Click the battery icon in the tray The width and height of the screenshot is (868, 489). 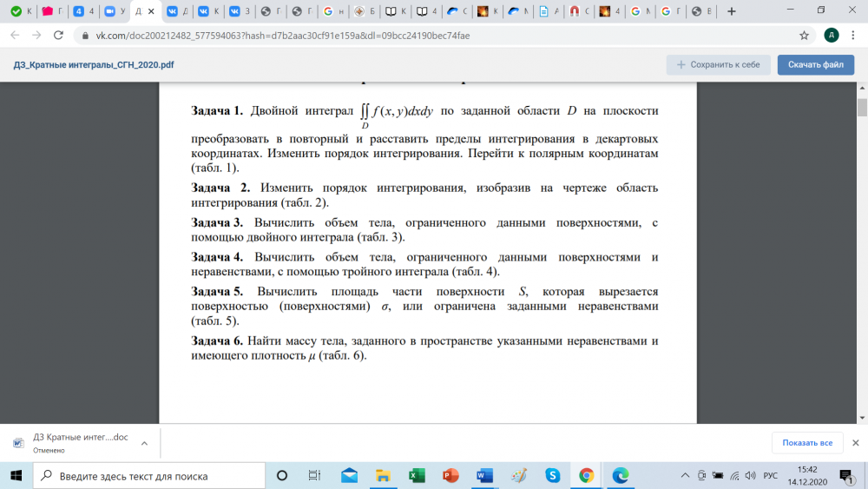[718, 476]
